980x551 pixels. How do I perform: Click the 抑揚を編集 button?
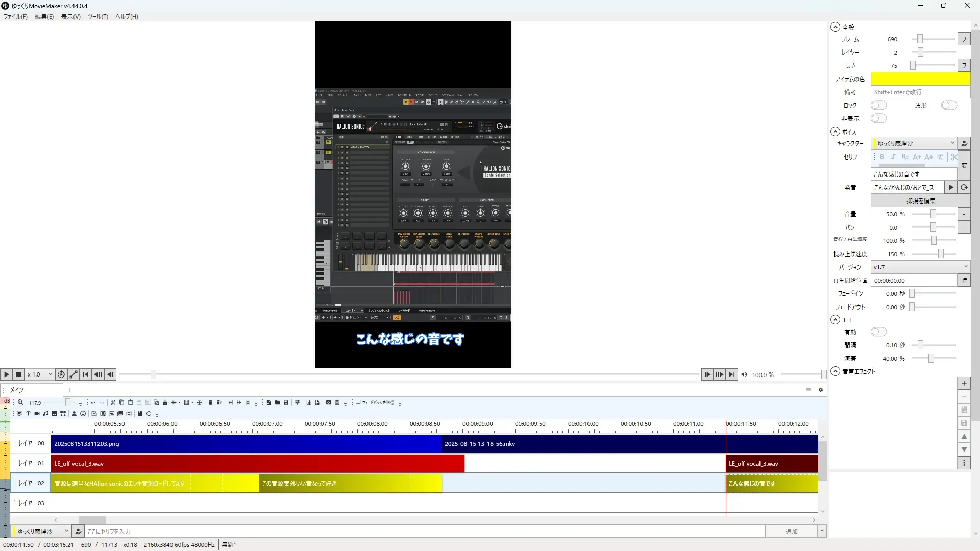point(920,201)
